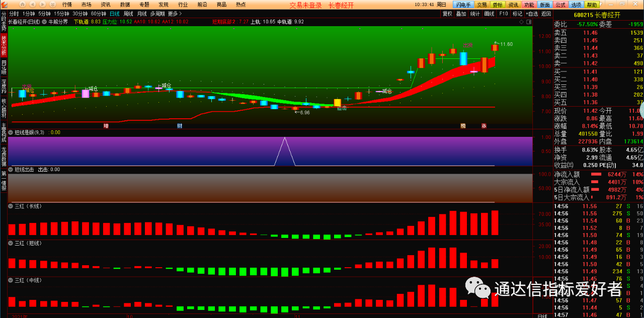This screenshot has height=318, width=644.
Task: Select the 深度F9 sidebar tab
Action: point(4,86)
